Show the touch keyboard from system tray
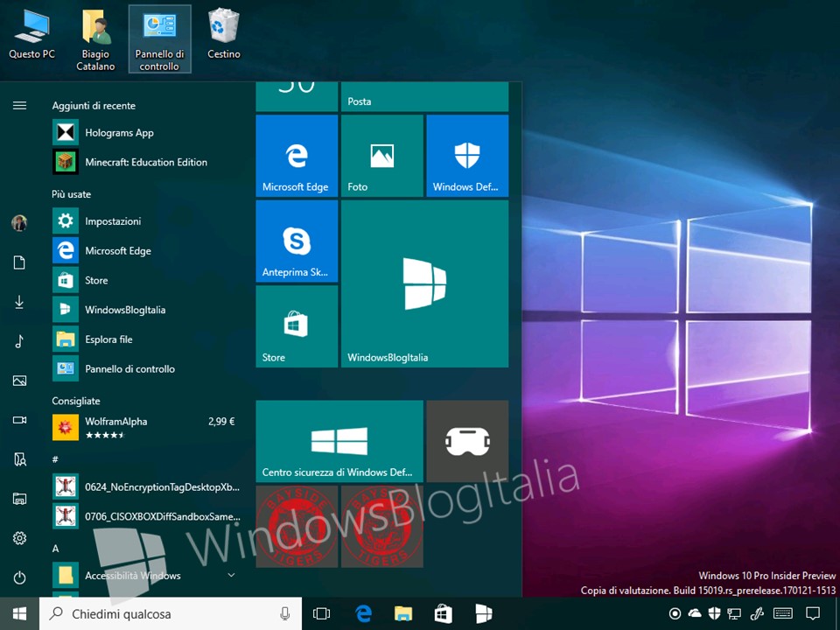 coord(783,614)
